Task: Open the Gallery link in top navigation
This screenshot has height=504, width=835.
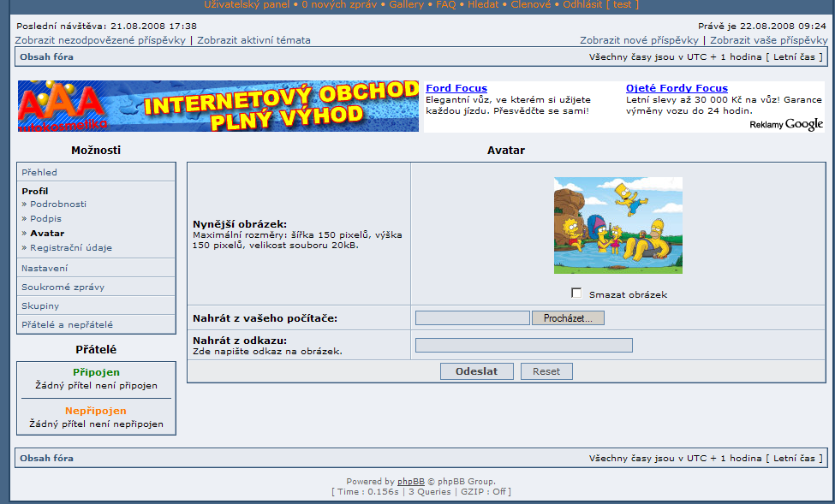Action: coord(406,4)
